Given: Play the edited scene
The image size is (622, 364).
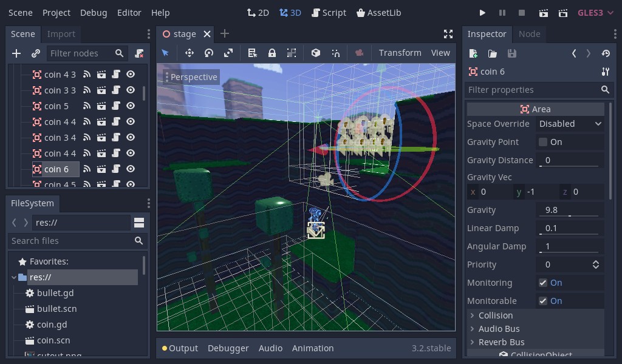Looking at the screenshot, I should (544, 13).
